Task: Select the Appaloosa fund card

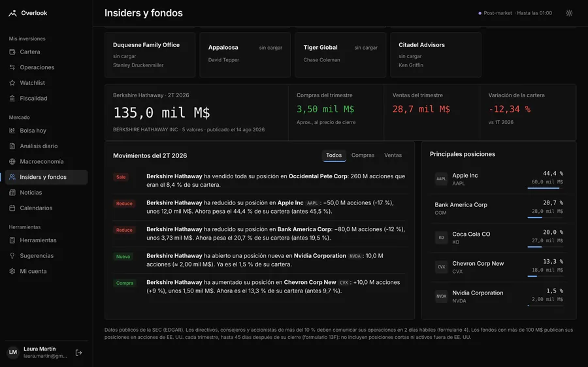Action: point(245,55)
